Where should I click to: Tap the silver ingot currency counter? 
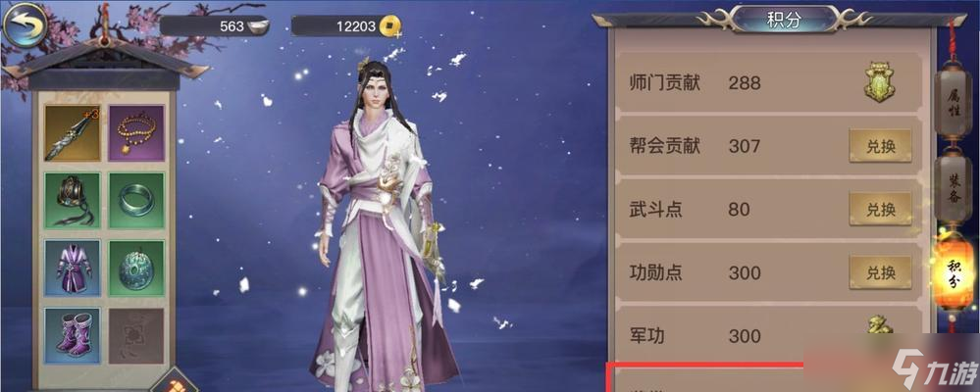(214, 26)
